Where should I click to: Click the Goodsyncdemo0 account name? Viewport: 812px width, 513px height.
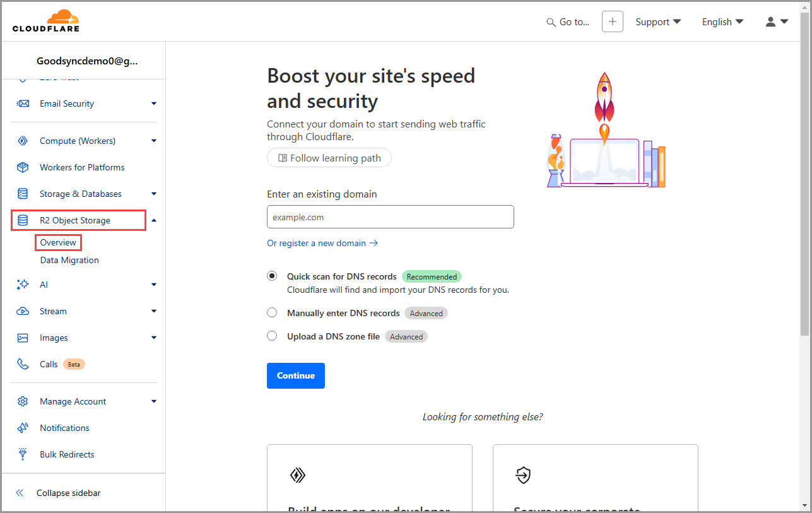coord(87,61)
